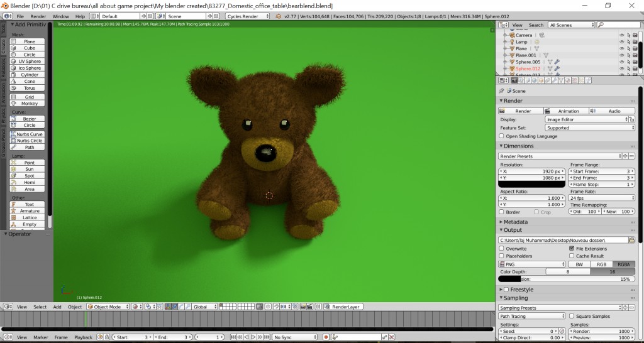Click the Plane mesh data triangle icon
The height and width of the screenshot is (343, 644).
click(536, 48)
